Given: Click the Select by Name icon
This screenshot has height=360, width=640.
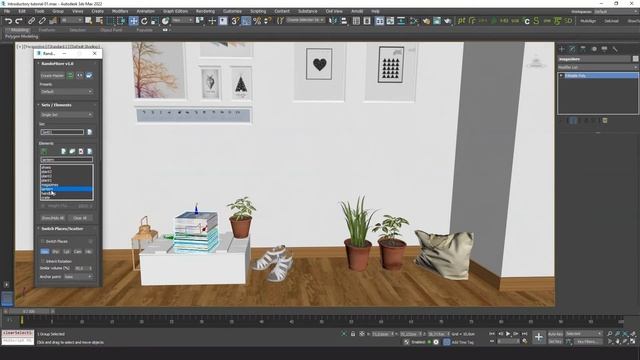Looking at the screenshot, I should (99, 21).
